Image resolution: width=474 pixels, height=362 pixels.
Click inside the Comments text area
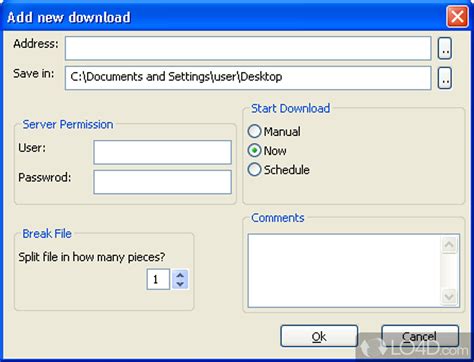(x=344, y=270)
